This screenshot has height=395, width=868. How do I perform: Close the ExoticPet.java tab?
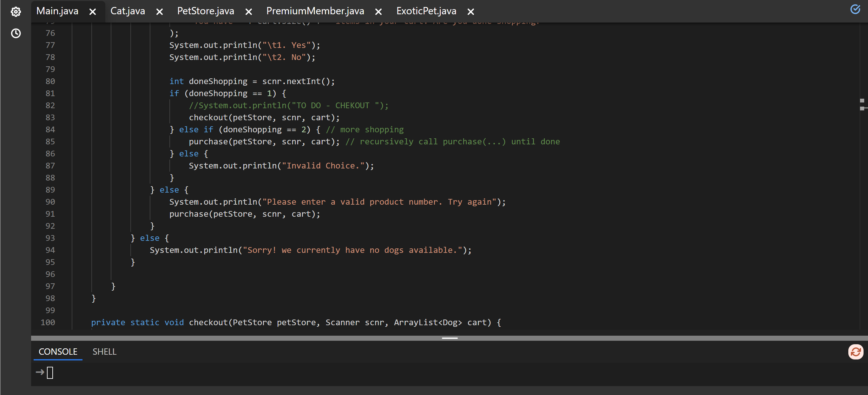click(x=471, y=12)
